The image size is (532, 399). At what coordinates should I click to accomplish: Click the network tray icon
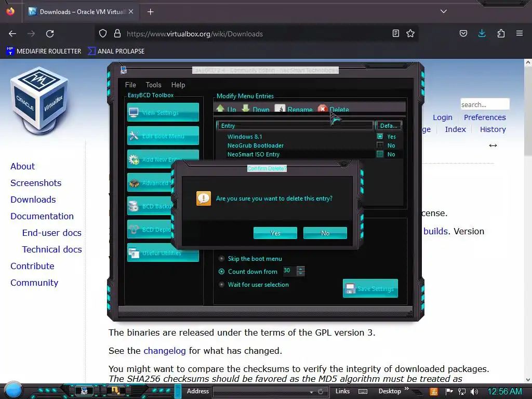(x=462, y=392)
